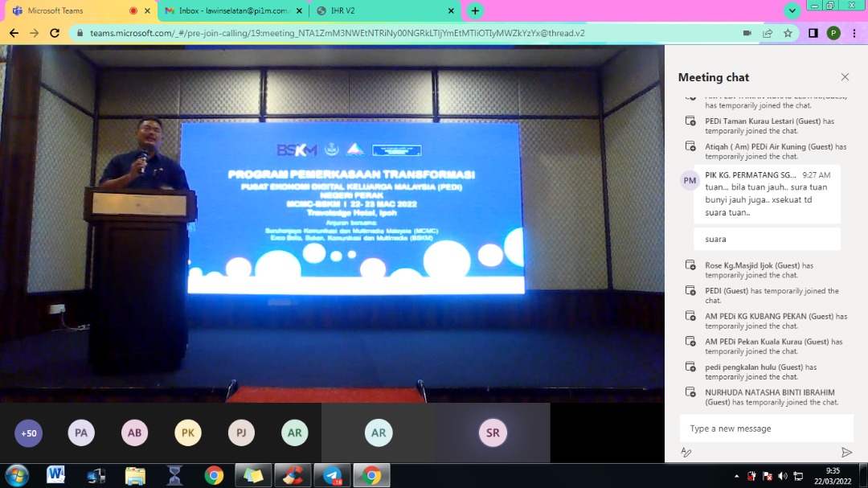Show hidden system tray icons

coord(736,476)
